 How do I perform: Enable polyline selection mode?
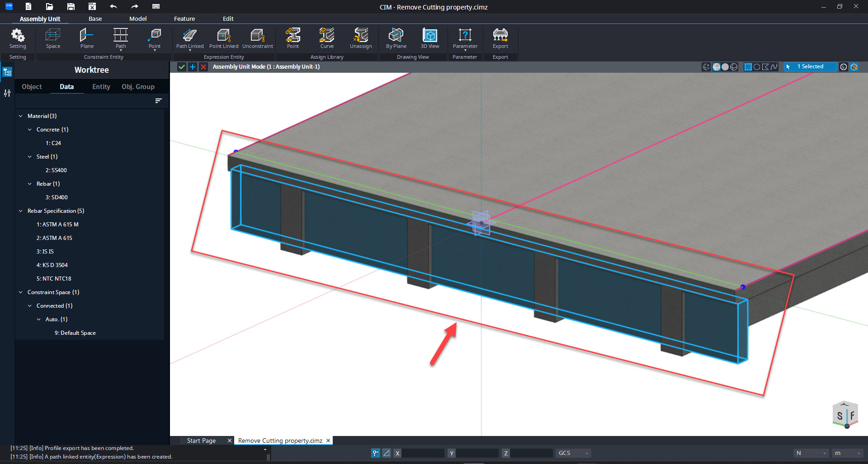pyautogui.click(x=774, y=67)
